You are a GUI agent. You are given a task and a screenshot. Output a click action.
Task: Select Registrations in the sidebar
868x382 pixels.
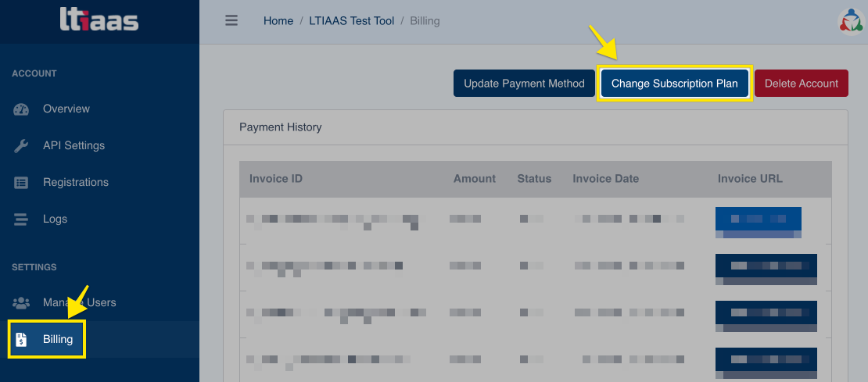tap(76, 182)
